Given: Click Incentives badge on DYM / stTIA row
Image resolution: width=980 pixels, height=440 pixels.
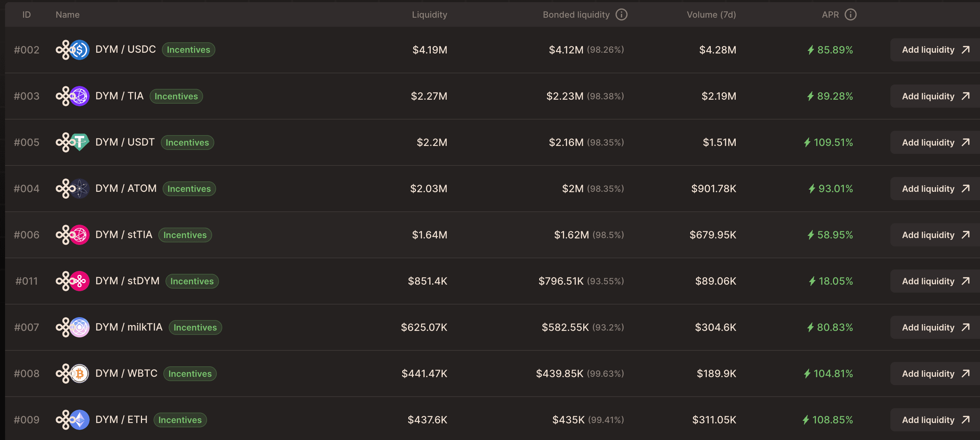Looking at the screenshot, I should [x=185, y=235].
